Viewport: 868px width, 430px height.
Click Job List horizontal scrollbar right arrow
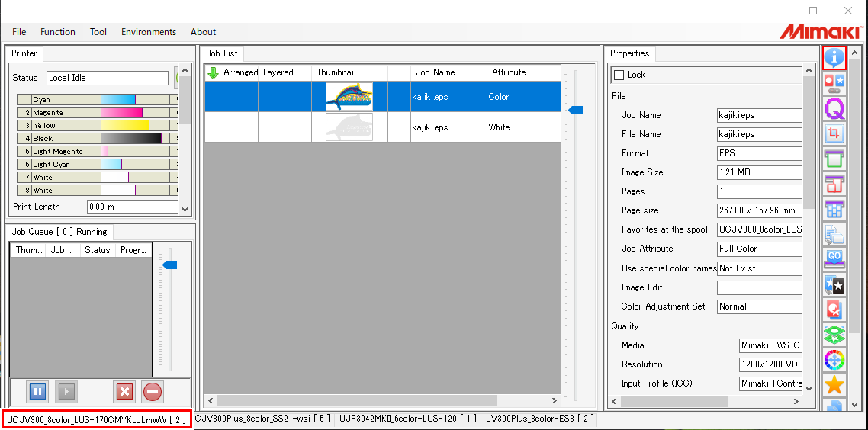click(x=554, y=401)
